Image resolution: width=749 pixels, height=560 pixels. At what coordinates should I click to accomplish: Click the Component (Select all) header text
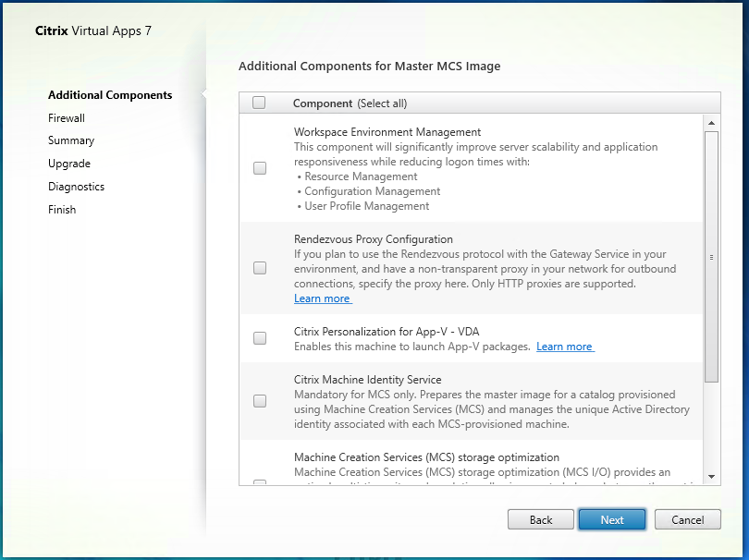(x=350, y=103)
